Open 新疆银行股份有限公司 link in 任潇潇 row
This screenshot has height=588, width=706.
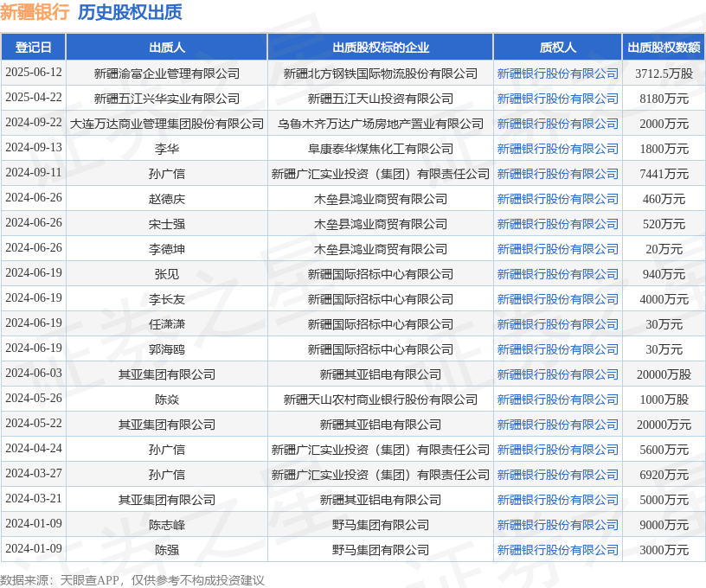tap(558, 324)
